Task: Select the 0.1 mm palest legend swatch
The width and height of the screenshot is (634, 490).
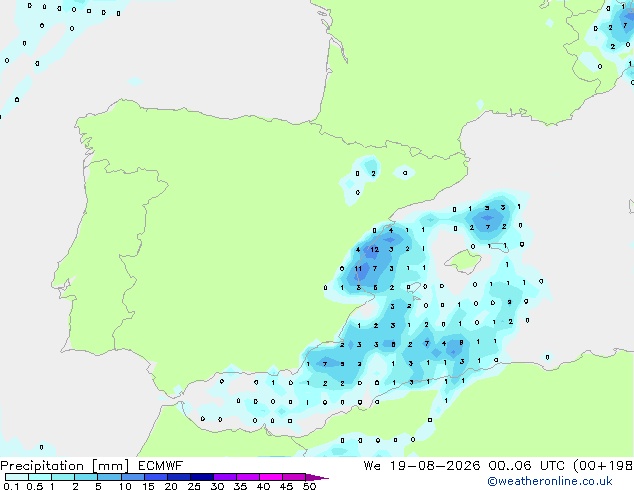Action: [x=17, y=477]
